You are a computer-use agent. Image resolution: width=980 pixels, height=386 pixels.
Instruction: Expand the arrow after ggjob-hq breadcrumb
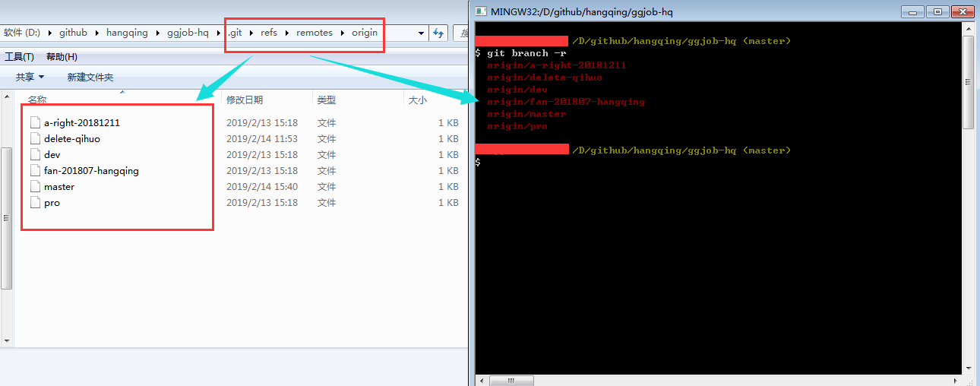point(218,33)
